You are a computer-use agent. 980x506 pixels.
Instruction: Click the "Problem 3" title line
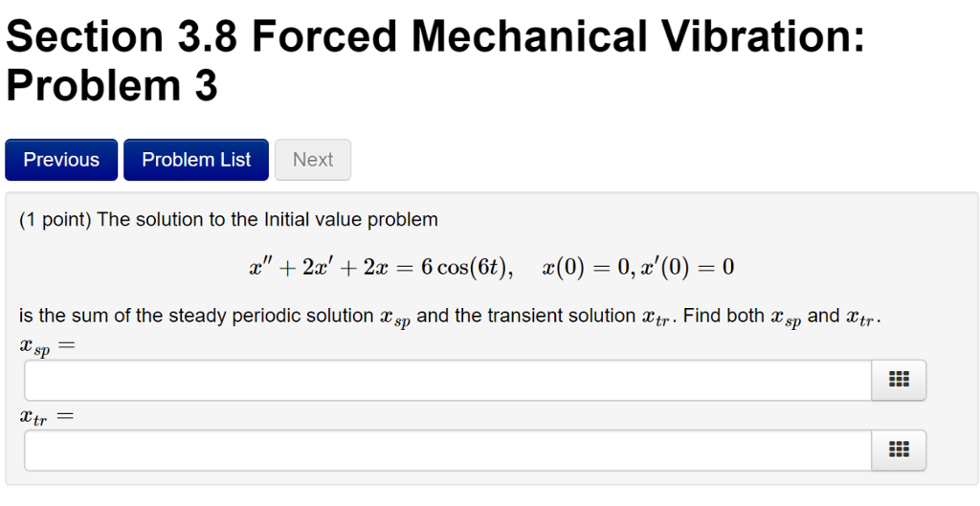point(112,85)
